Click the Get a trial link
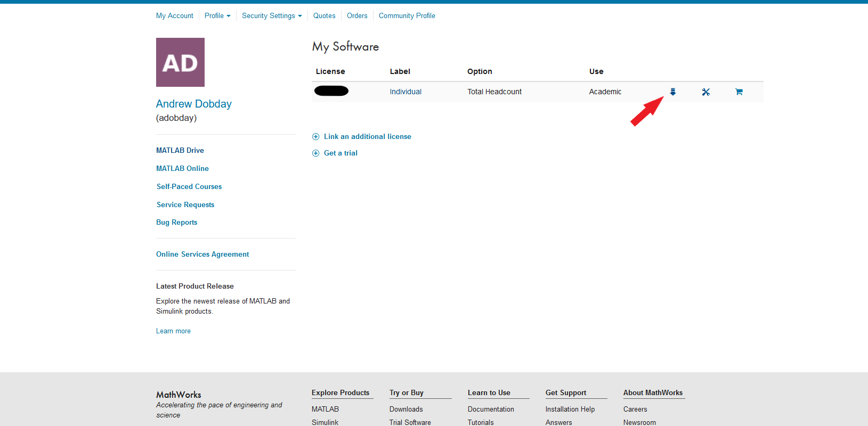 [340, 153]
